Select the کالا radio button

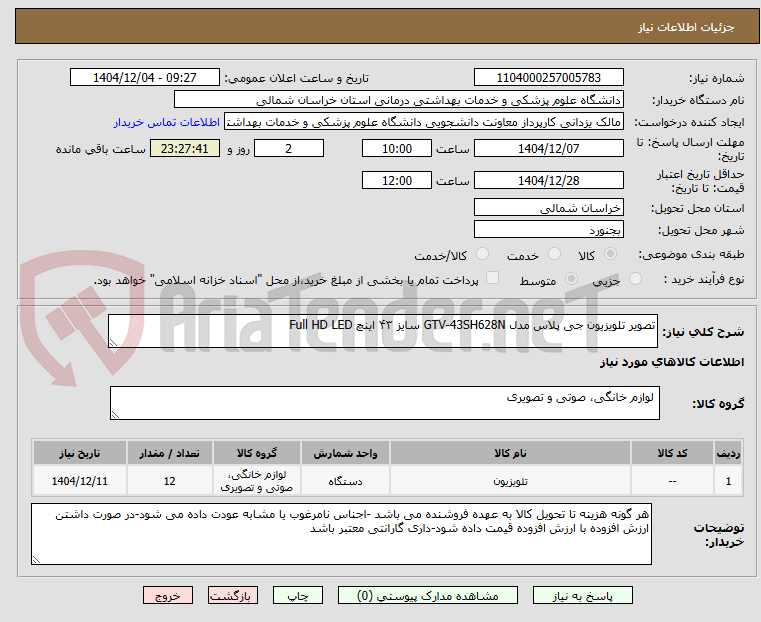click(x=611, y=254)
